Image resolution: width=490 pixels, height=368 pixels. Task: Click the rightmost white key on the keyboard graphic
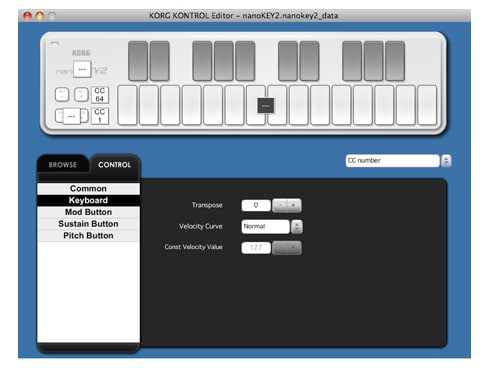(x=427, y=105)
